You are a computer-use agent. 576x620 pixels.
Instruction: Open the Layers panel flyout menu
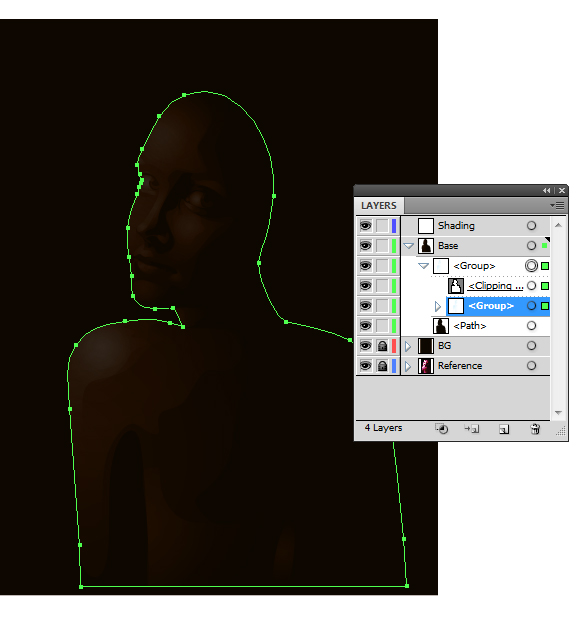coord(557,205)
